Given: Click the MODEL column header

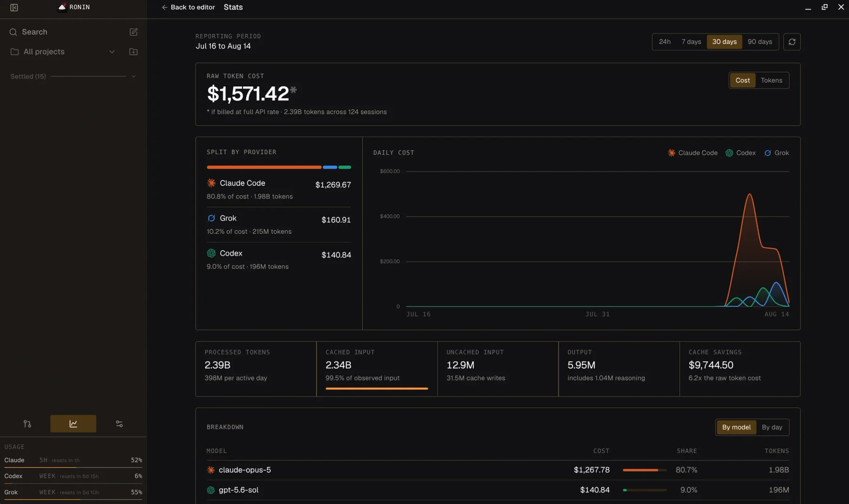Looking at the screenshot, I should tap(216, 451).
